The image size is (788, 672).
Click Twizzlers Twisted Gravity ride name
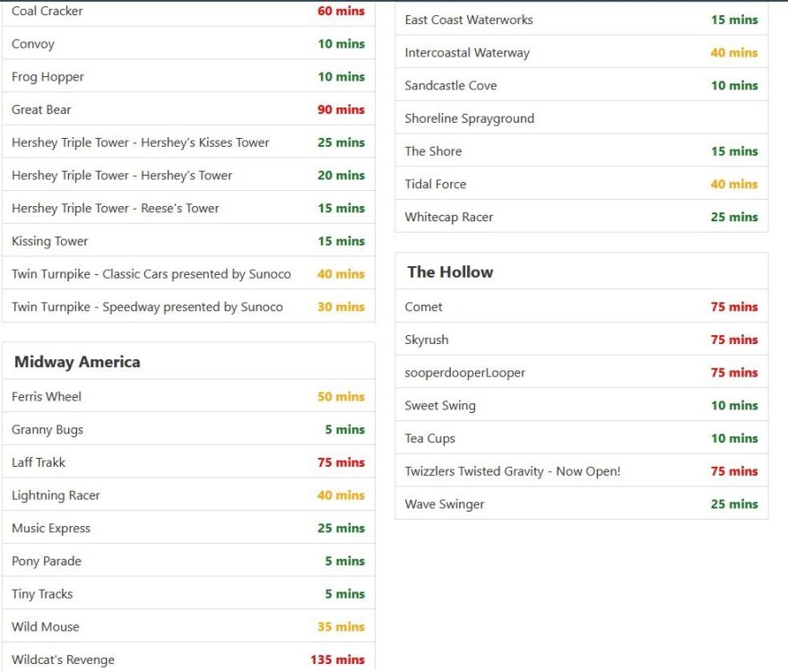513,471
